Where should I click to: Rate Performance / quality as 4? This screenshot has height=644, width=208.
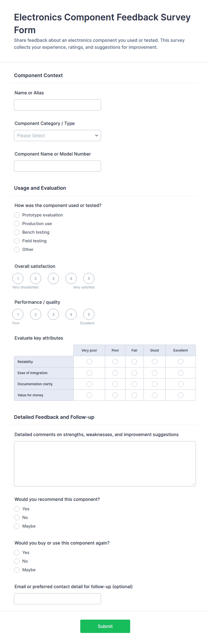(x=71, y=314)
